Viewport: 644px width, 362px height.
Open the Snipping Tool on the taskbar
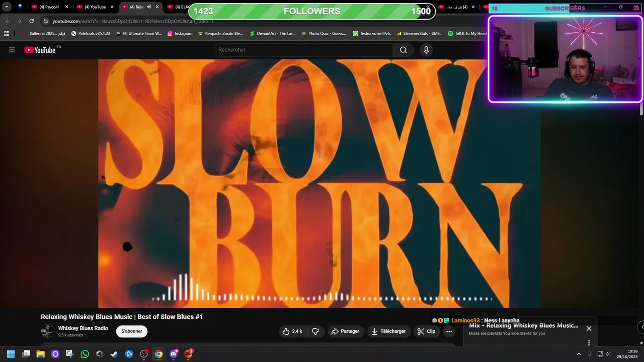[70, 354]
